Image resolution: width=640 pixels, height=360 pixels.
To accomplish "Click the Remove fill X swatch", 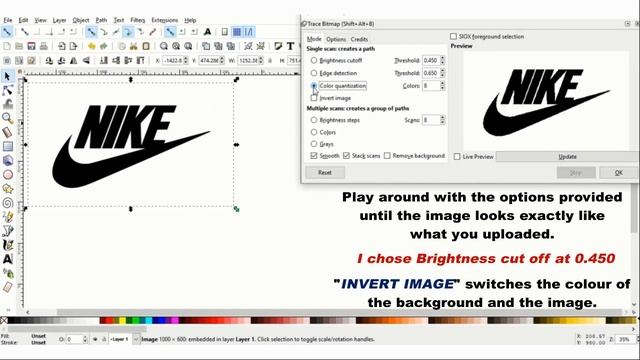I will [4, 320].
